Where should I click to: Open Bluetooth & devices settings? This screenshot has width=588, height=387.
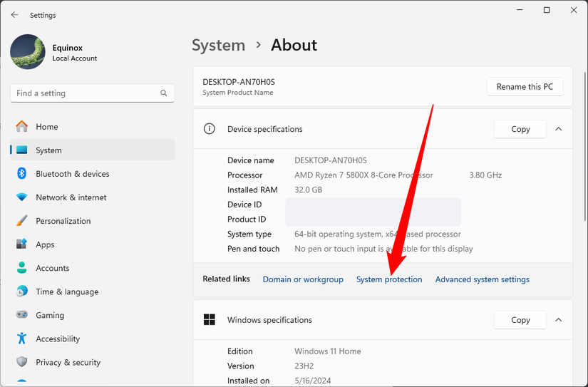point(92,174)
